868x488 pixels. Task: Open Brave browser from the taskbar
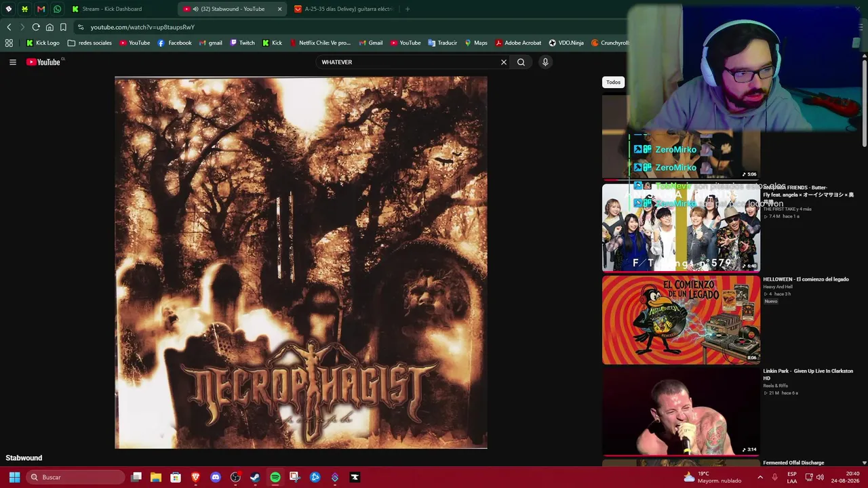(196, 477)
